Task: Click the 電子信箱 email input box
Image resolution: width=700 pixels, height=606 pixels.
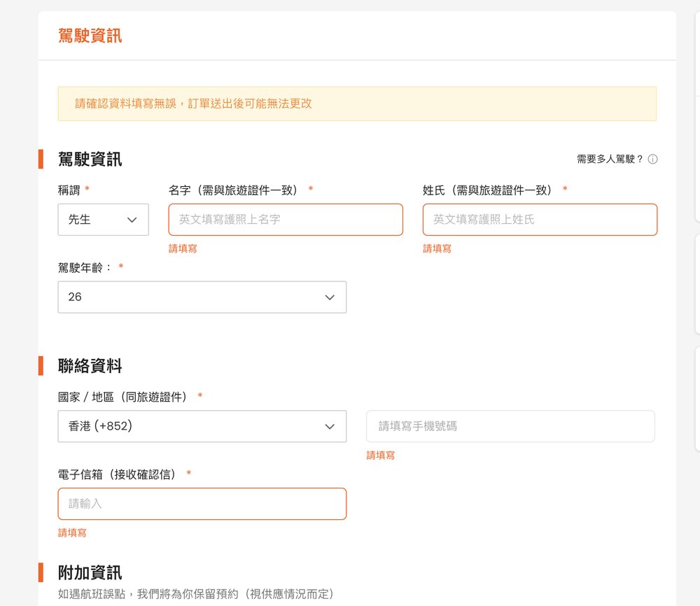Action: click(202, 504)
